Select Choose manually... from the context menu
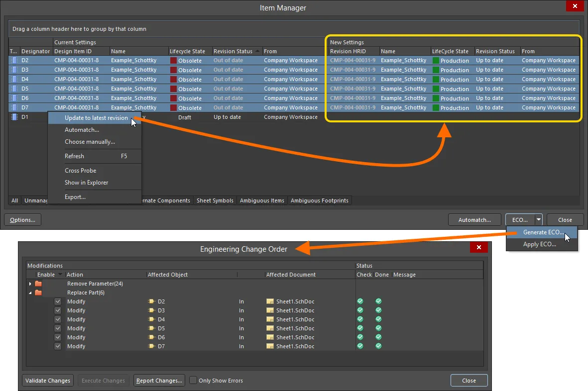Viewport: 588px width, 391px height. tap(95, 142)
